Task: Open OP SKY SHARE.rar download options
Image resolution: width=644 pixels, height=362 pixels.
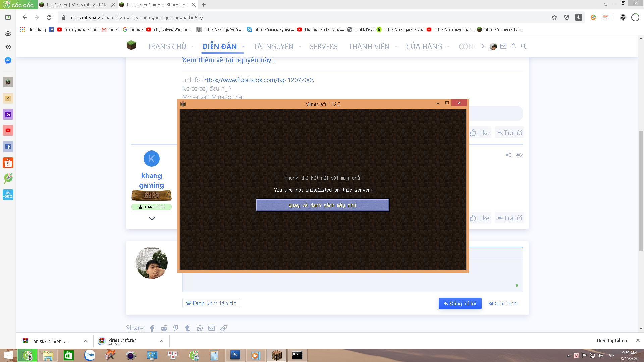Action: (86, 341)
